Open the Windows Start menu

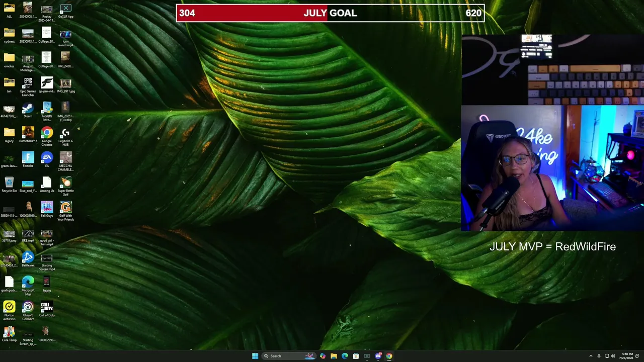pyautogui.click(x=255, y=356)
